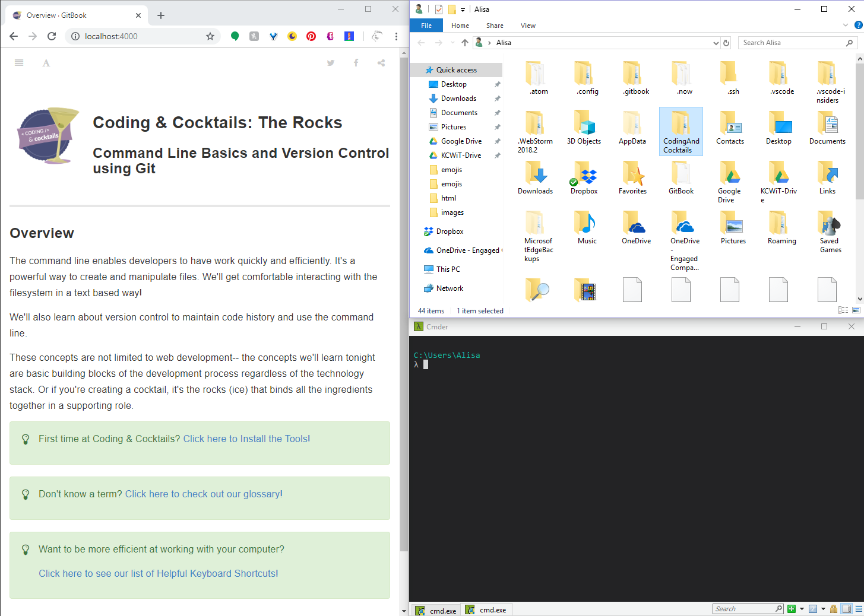
Task: Click the Search Alisa box in Explorer
Action: [x=797, y=43]
